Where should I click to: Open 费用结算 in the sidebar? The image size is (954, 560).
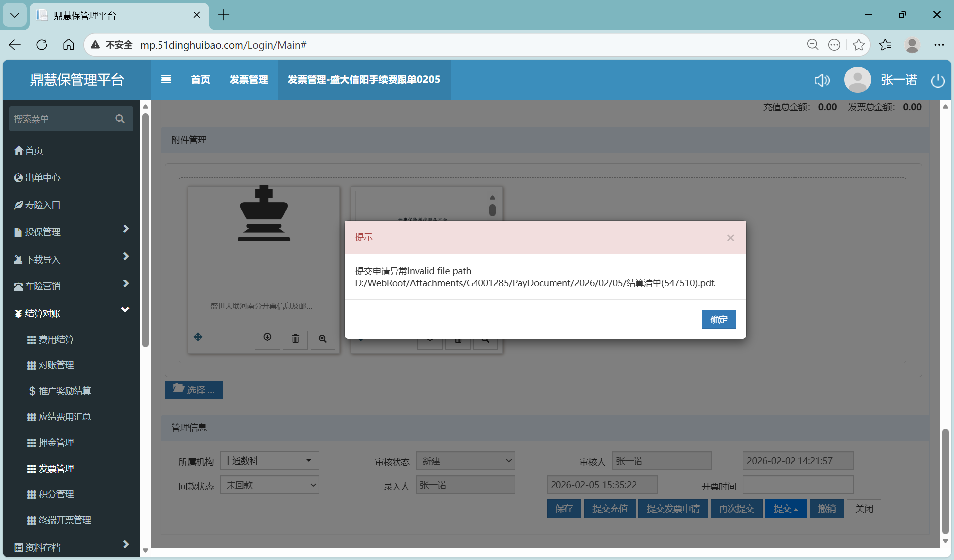coord(56,339)
